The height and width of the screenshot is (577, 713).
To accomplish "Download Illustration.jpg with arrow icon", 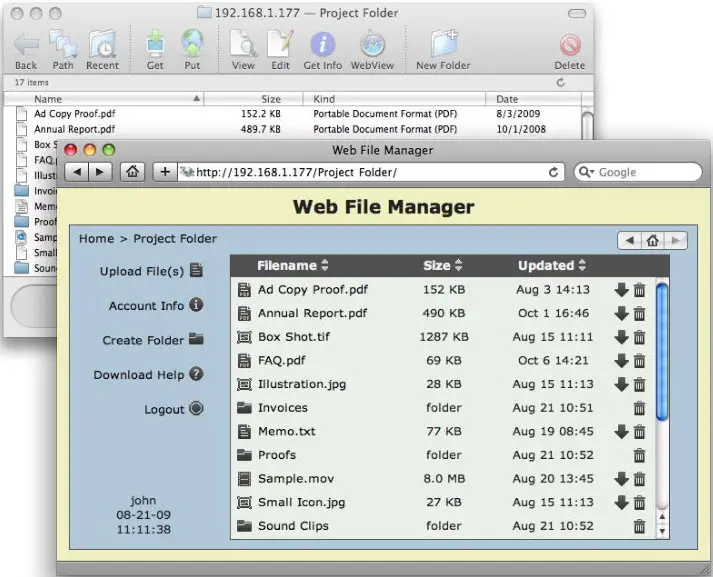I will coord(621,384).
